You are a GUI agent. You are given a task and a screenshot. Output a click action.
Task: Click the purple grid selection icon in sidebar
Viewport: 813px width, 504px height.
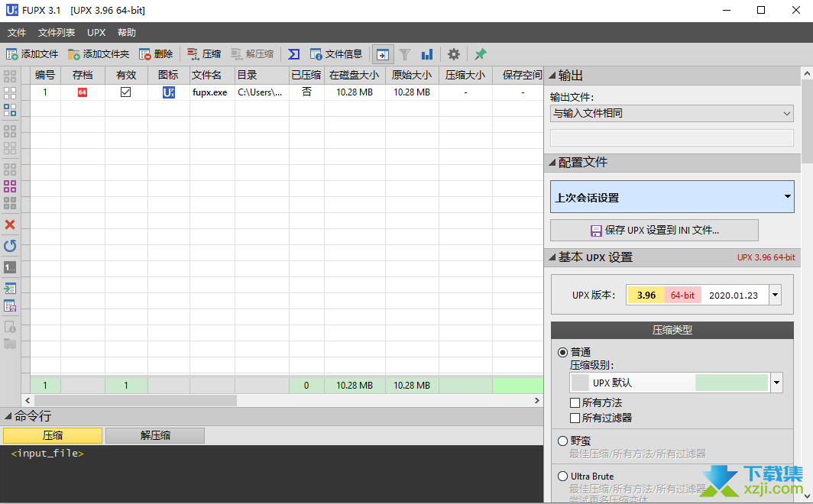(10, 186)
